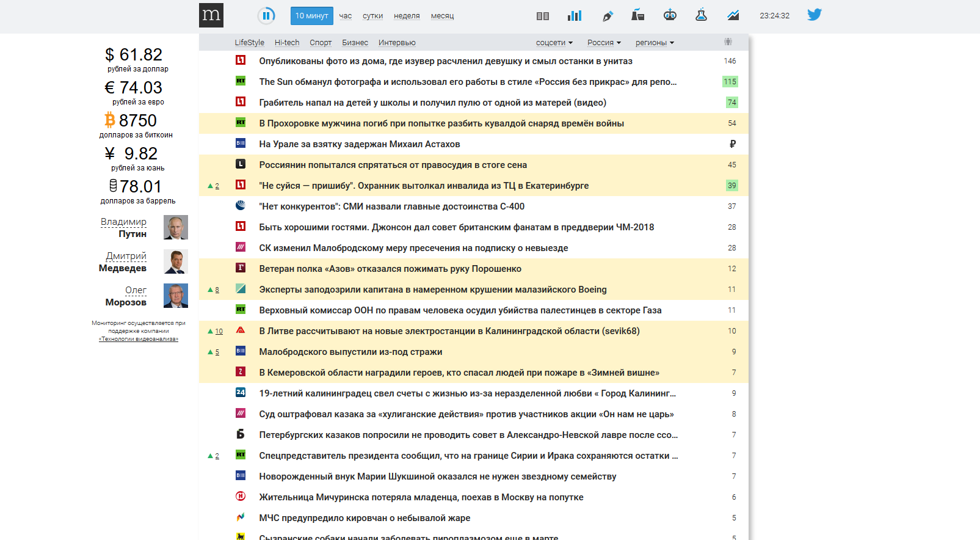Click source icon beside 'В Прохоровке мужчина погиб'
This screenshot has height=540, width=980.
coord(241,122)
